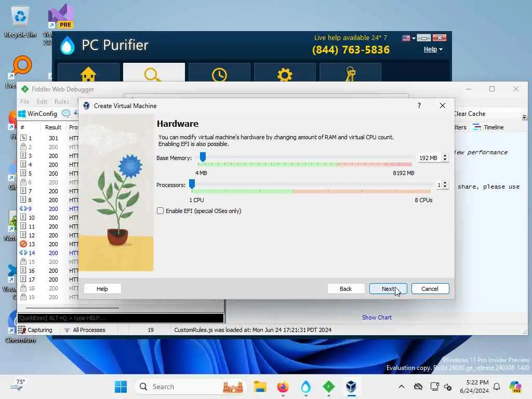Open the PC Purifier language flag dropdown

[x=408, y=38]
